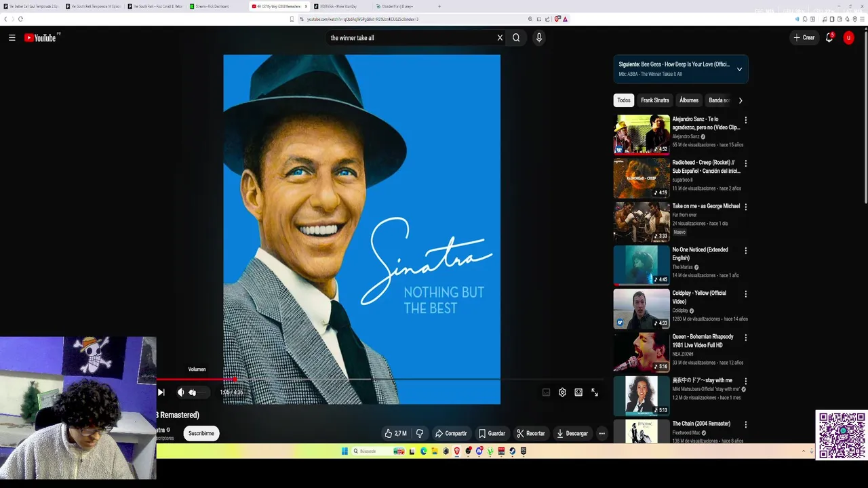Start voice search with the microphone
Screen dimensions: 868x488
[x=539, y=38]
